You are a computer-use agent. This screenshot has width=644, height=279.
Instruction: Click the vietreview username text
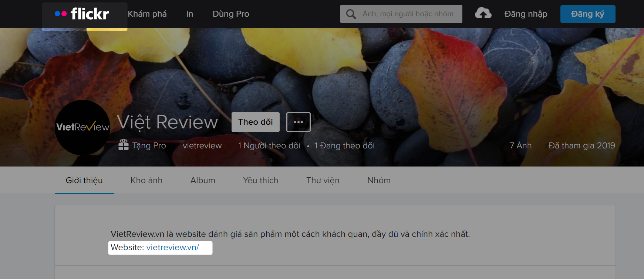pyautogui.click(x=202, y=146)
